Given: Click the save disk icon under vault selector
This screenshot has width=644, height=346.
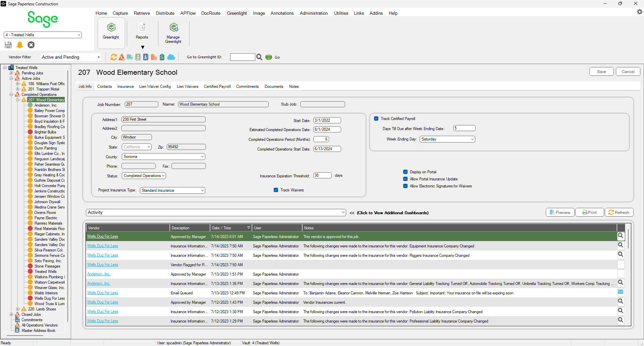Looking at the screenshot, I should pos(8,45).
